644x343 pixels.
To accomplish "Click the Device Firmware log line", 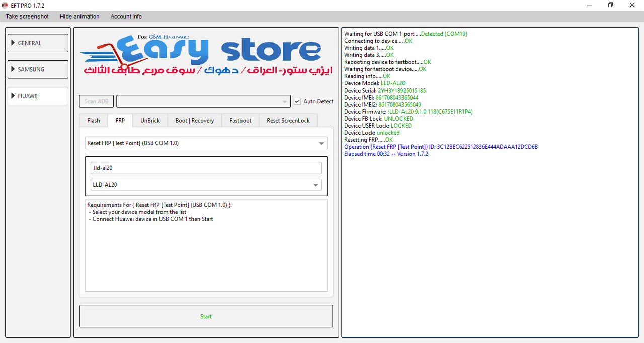I will point(408,112).
